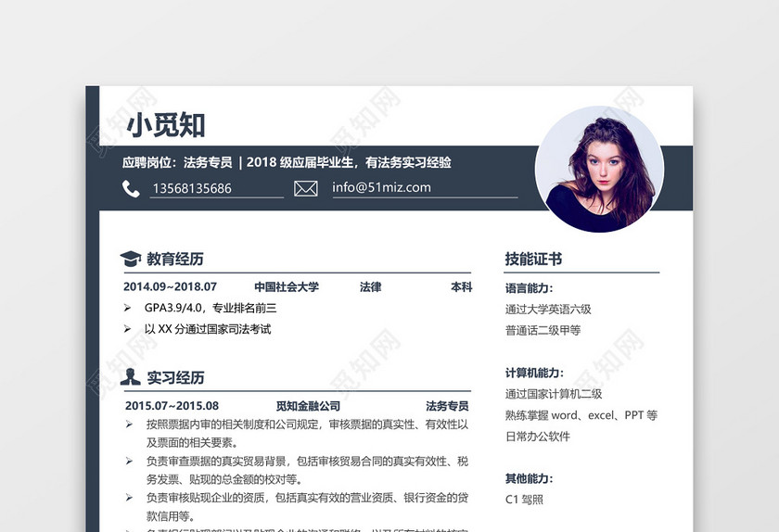Click the 法务专员 job title in internship row

(447, 406)
